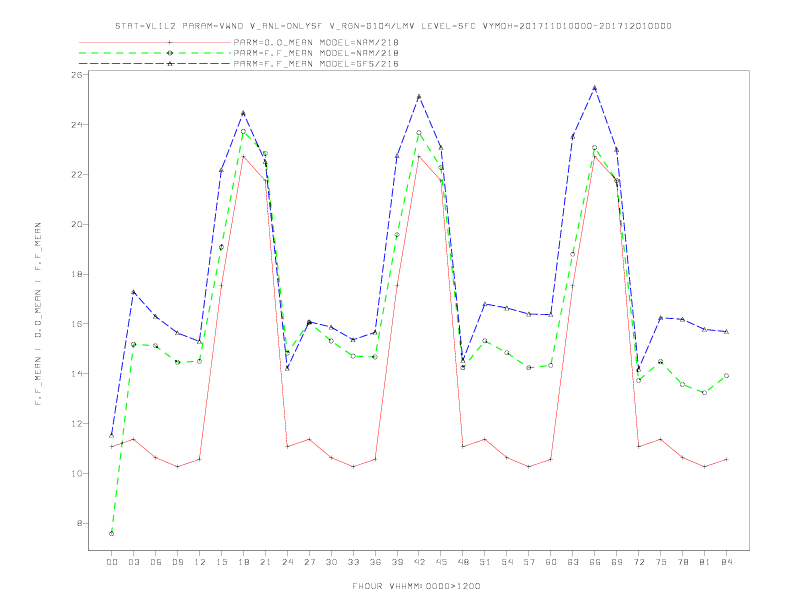
Task: Click legend text PARM=O.O_MEAN MODEL=NAM/218
Action: pyautogui.click(x=316, y=42)
